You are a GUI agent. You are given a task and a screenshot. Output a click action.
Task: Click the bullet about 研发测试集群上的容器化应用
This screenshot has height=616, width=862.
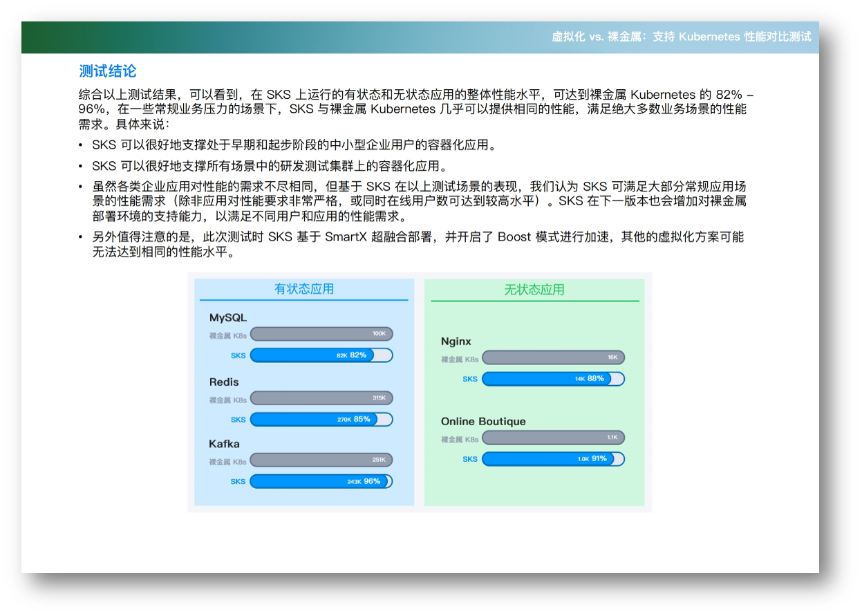click(x=270, y=166)
